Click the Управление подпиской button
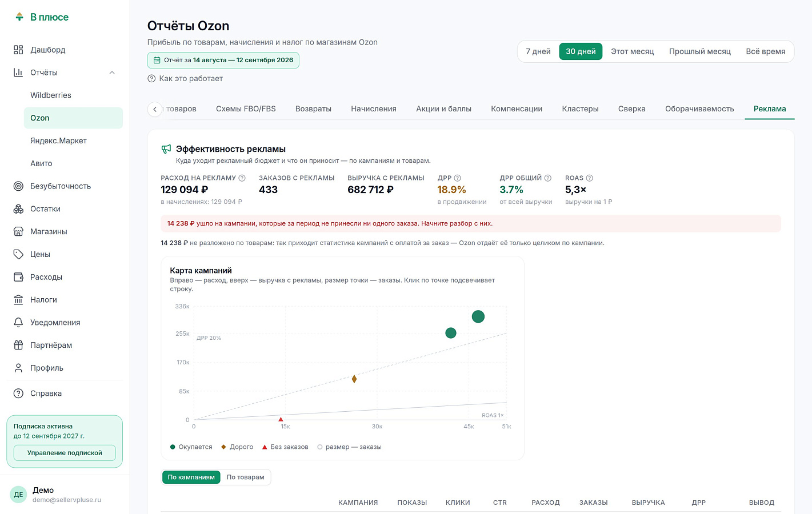812x514 pixels. pyautogui.click(x=65, y=453)
